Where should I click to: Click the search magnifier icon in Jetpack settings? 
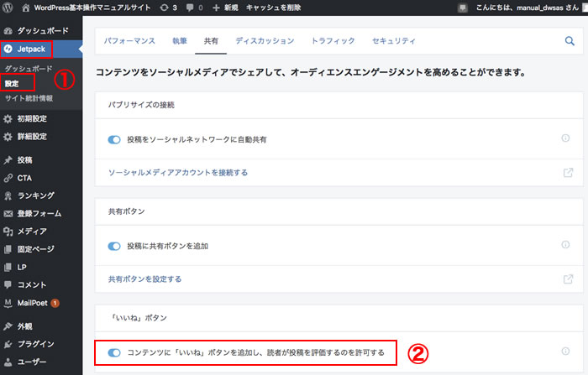point(570,40)
